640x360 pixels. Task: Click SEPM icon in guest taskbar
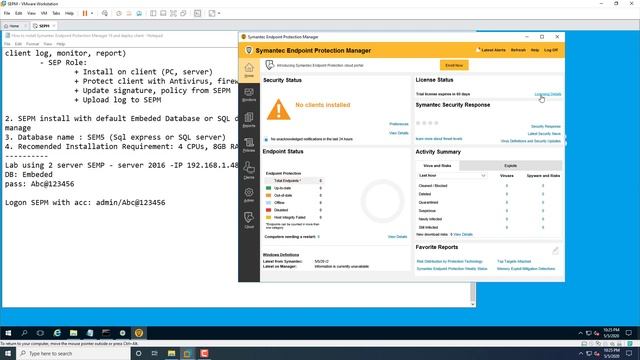139,333
